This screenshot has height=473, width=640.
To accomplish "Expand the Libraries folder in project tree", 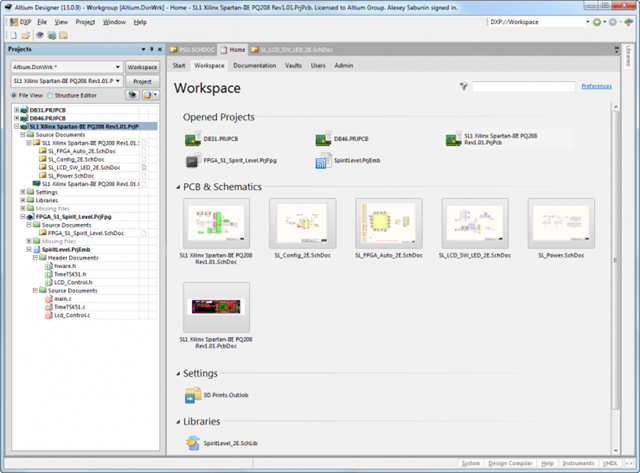I will [x=23, y=200].
